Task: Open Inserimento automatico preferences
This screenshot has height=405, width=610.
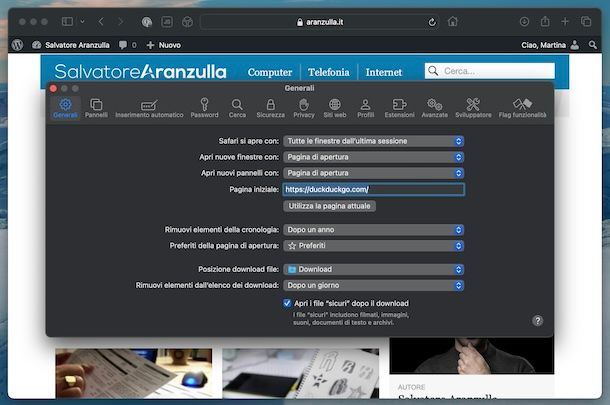Action: 149,108
